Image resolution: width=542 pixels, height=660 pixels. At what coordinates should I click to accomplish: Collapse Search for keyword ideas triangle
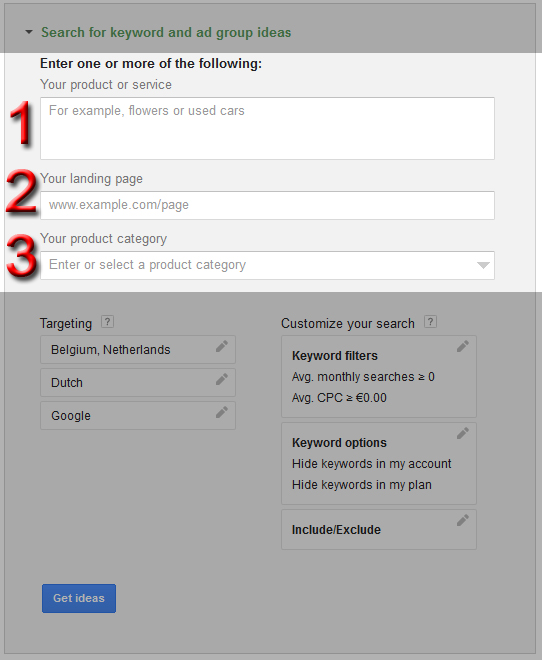29,32
